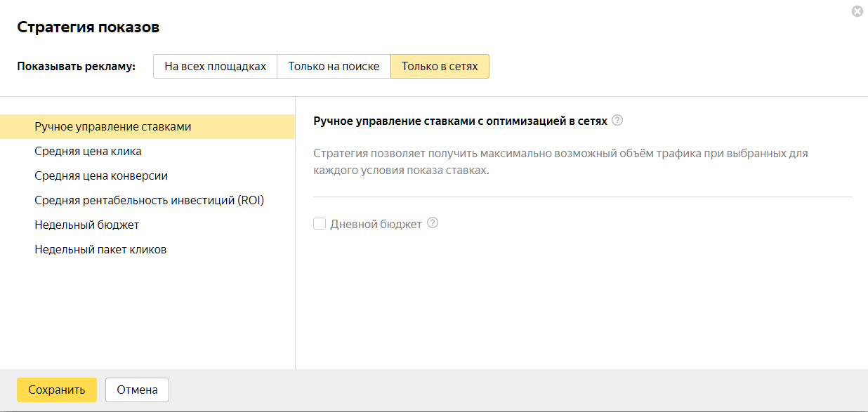Select the На всех площадках option

216,67
